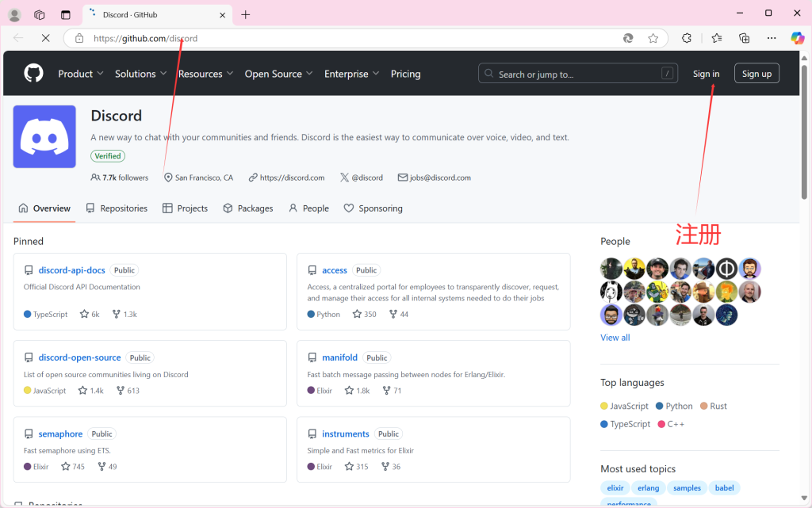
Task: View site information lock icon
Action: tap(79, 38)
